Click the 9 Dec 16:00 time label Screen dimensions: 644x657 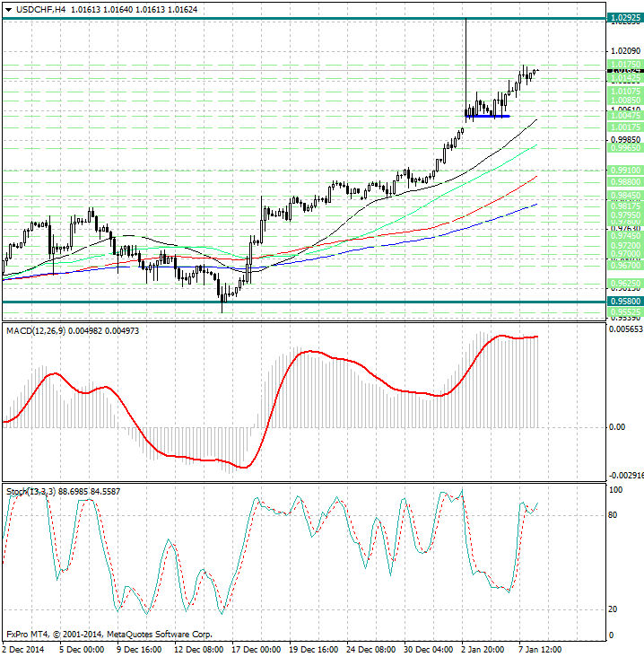click(x=139, y=650)
